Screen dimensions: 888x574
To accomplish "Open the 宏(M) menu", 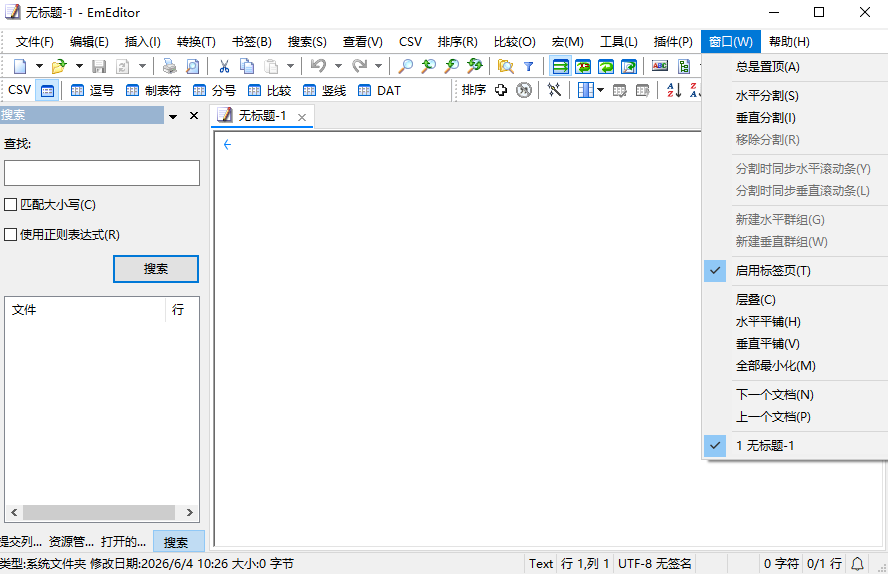I will pos(567,42).
